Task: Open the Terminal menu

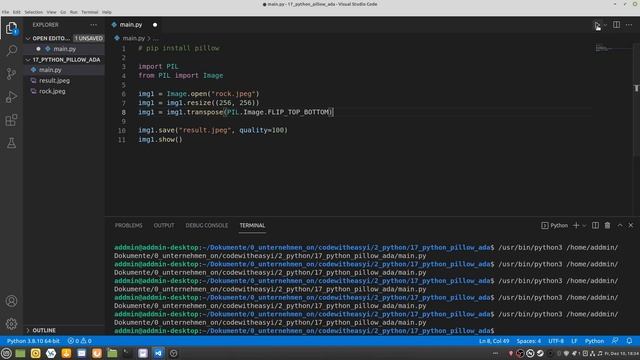Action: point(90,12)
